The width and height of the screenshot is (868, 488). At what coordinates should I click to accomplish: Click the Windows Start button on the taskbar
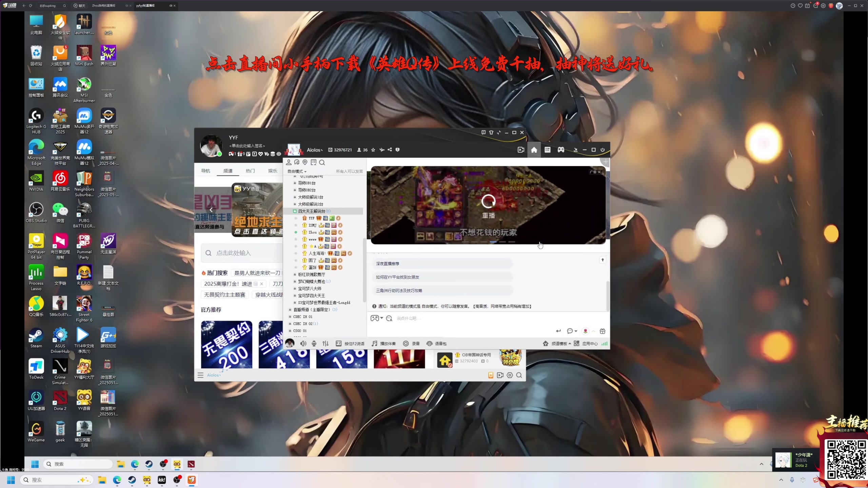11,480
